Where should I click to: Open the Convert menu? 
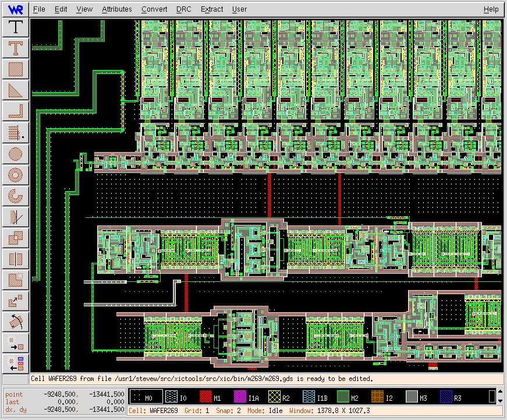point(154,9)
